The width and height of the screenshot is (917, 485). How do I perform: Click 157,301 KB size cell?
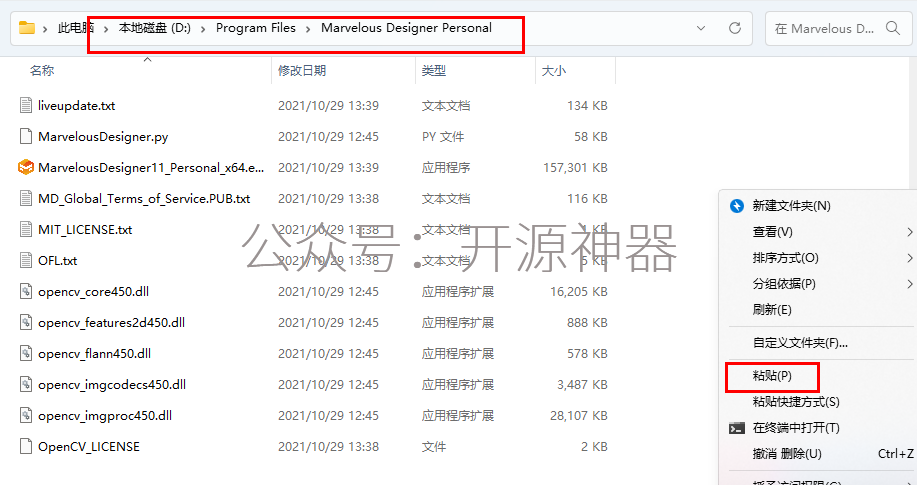575,168
